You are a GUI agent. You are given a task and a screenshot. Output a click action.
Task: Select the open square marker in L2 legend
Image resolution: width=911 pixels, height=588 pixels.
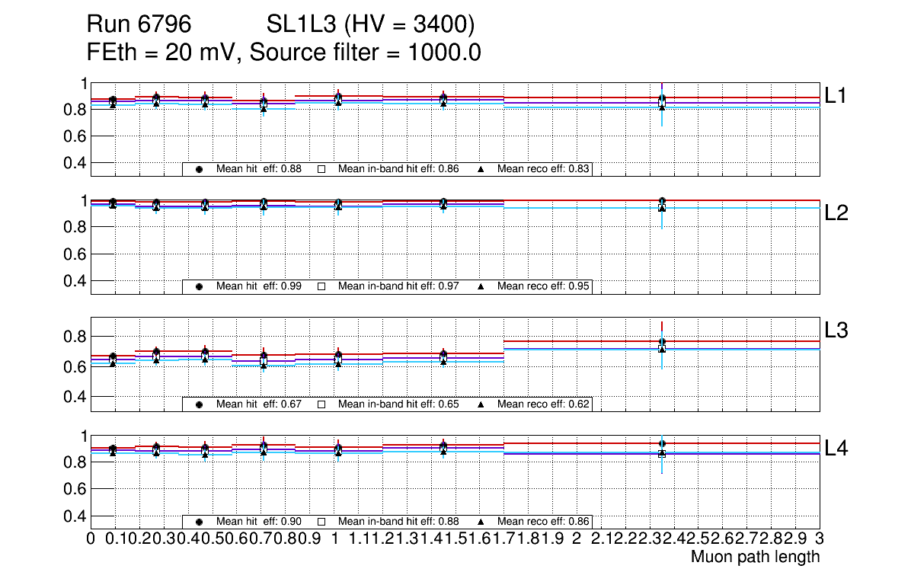321,286
